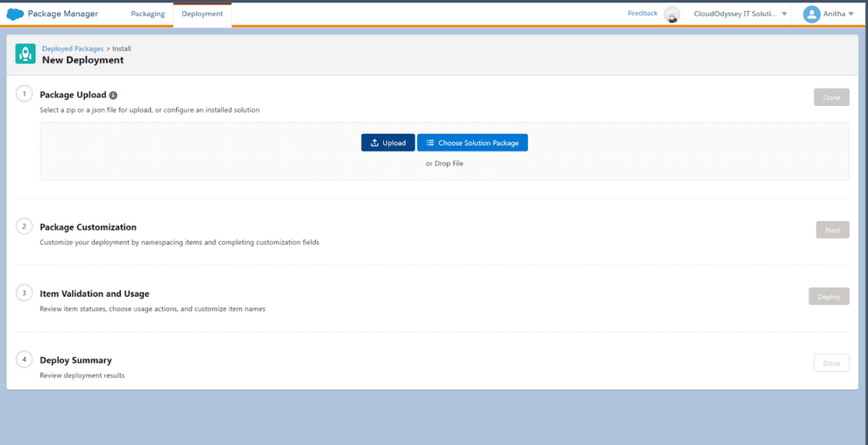This screenshot has width=868, height=445.
Task: Click Choose Solution Package button
Action: click(x=472, y=142)
